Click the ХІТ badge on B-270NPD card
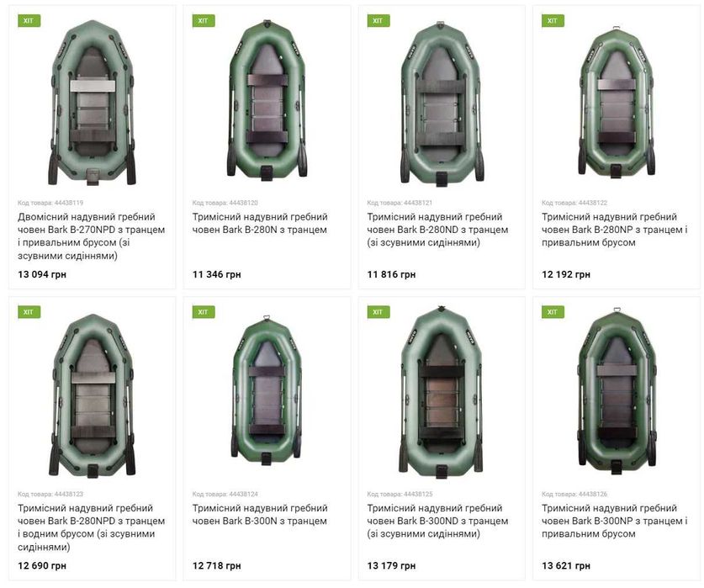The width and height of the screenshot is (704, 588). 29,21
